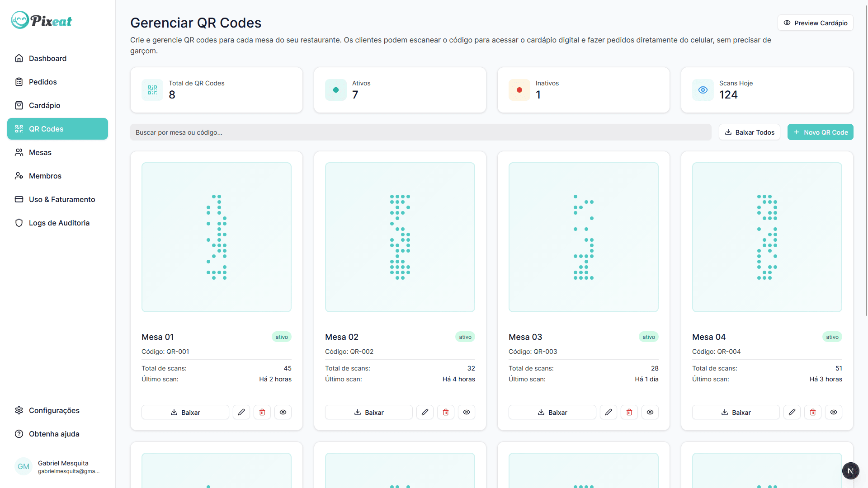868x488 pixels.
Task: Select the Mesas sidebar icon
Action: tap(19, 152)
